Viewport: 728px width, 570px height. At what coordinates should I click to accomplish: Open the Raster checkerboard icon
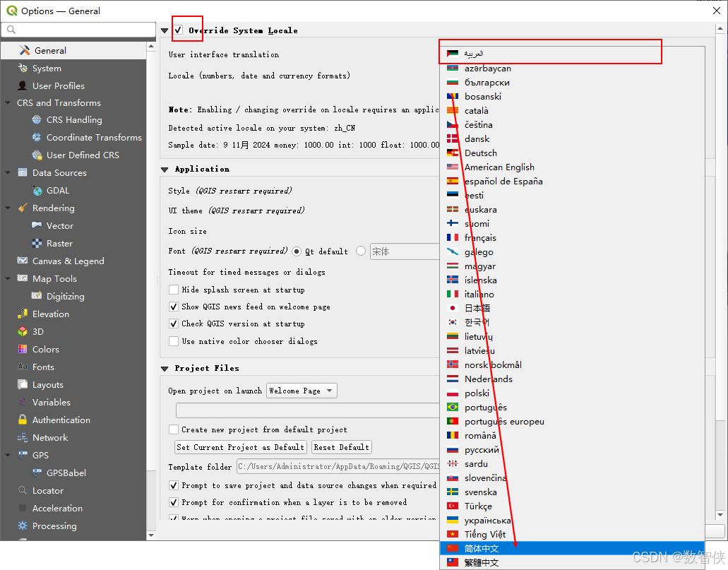click(37, 243)
